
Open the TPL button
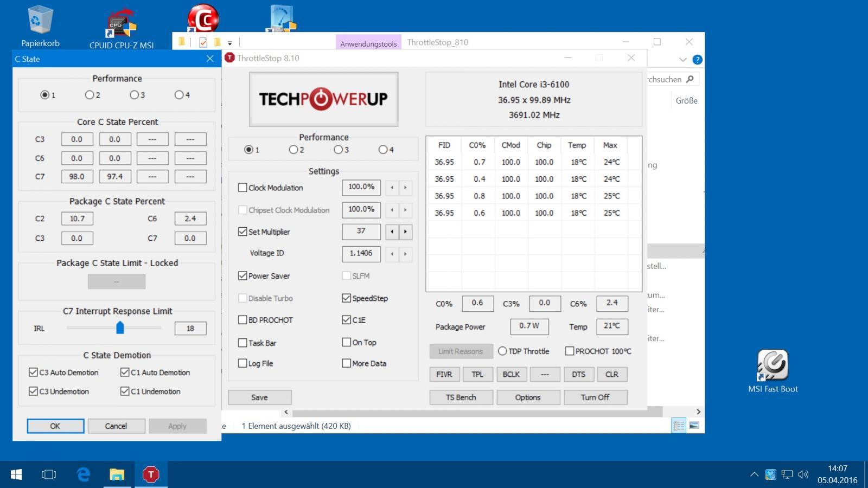click(x=477, y=374)
